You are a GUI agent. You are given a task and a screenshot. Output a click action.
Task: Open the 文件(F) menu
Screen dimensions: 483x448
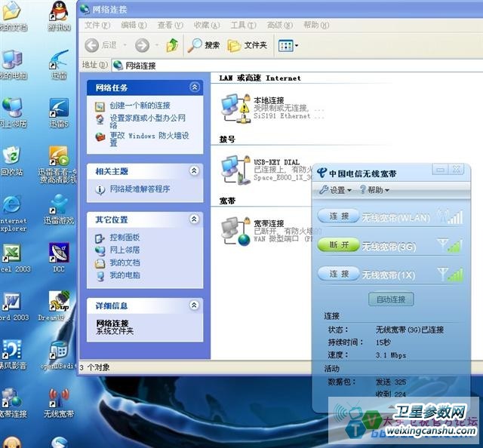(x=97, y=25)
